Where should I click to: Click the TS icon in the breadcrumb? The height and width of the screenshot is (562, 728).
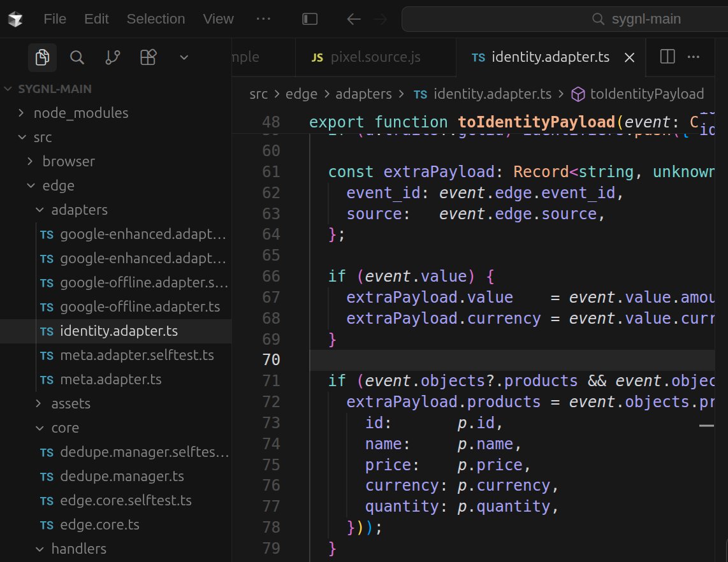tap(420, 95)
